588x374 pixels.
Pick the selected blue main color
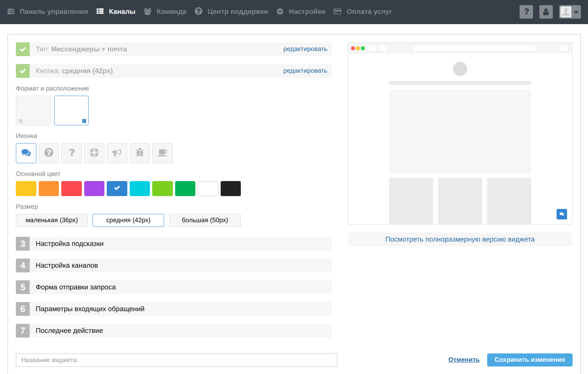click(117, 189)
